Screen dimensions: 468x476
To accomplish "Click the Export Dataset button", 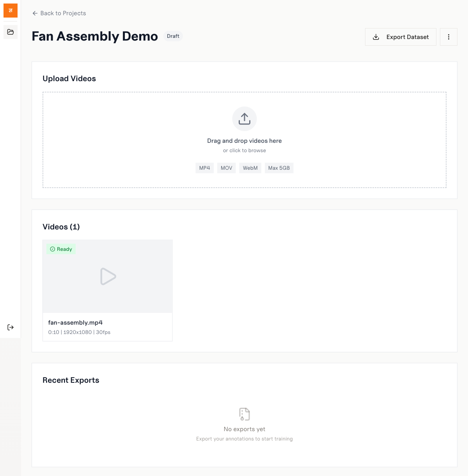I will (x=401, y=37).
